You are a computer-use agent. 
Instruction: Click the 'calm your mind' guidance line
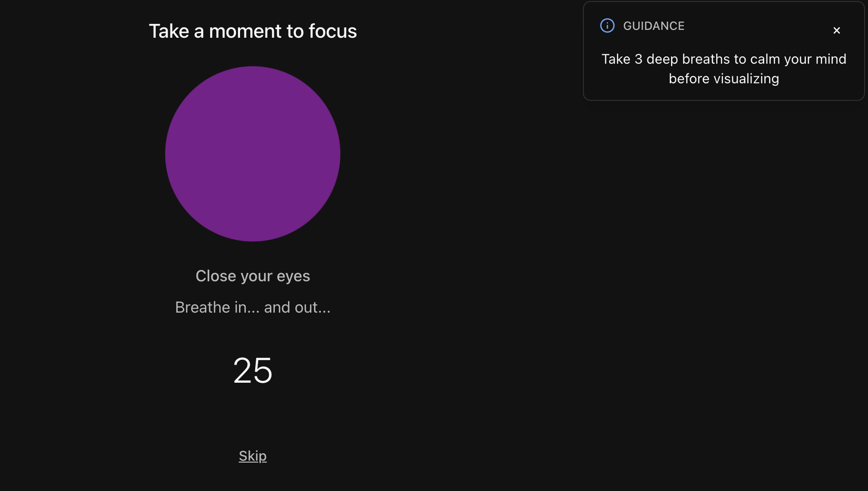point(724,59)
